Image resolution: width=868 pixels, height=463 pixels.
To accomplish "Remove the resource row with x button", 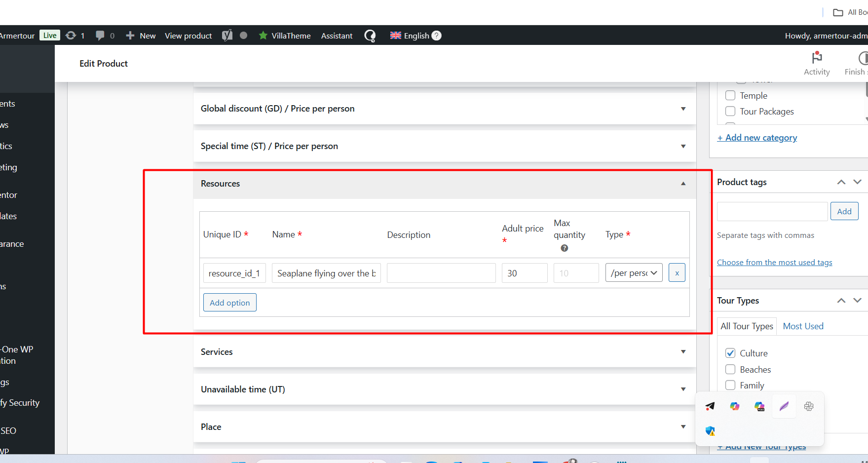I will (677, 273).
